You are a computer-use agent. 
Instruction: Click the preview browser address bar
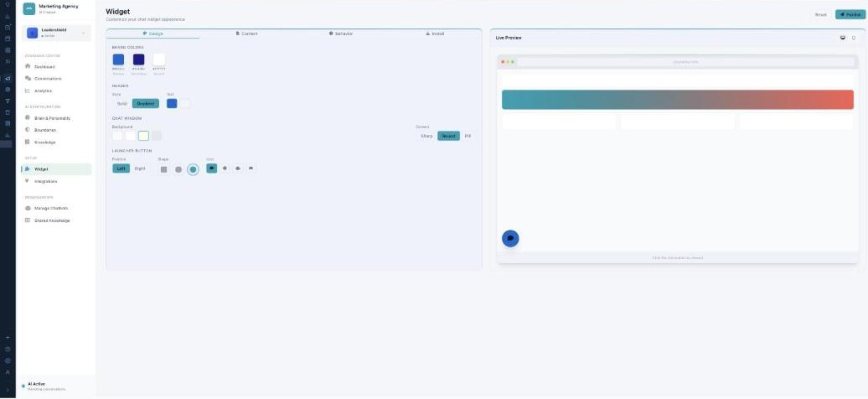pos(686,62)
